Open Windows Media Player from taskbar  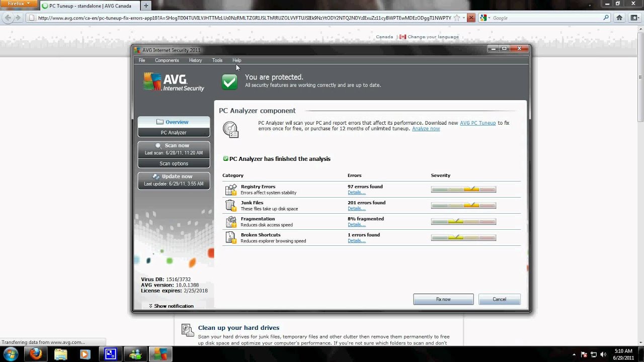tap(85, 354)
